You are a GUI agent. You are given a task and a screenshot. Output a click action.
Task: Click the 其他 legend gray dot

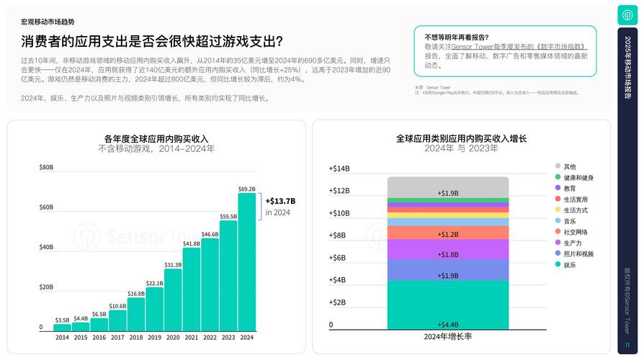pyautogui.click(x=558, y=166)
